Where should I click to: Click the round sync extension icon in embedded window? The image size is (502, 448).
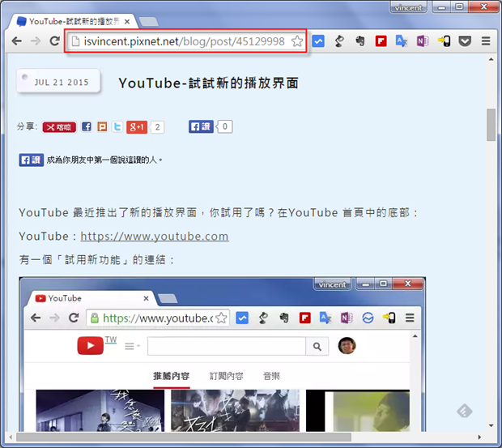tap(368, 318)
